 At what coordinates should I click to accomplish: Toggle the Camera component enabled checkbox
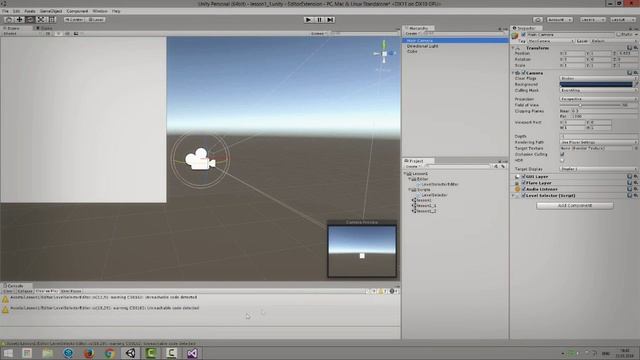coord(523,73)
